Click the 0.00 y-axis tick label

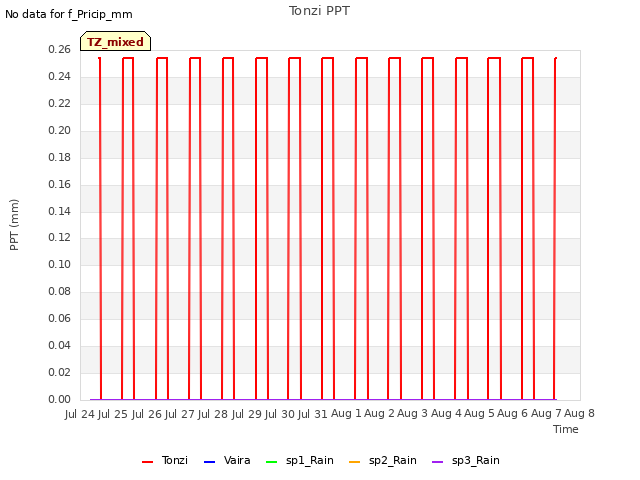point(60,399)
